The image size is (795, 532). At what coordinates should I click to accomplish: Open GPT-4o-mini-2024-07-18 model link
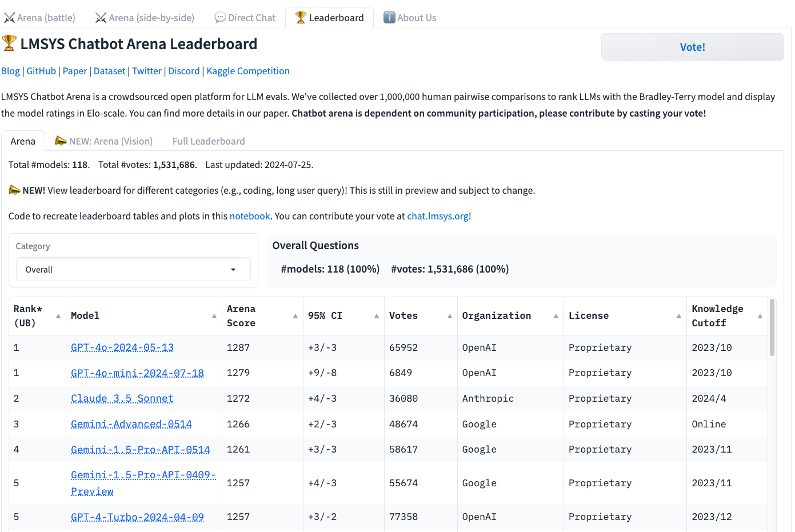point(137,373)
